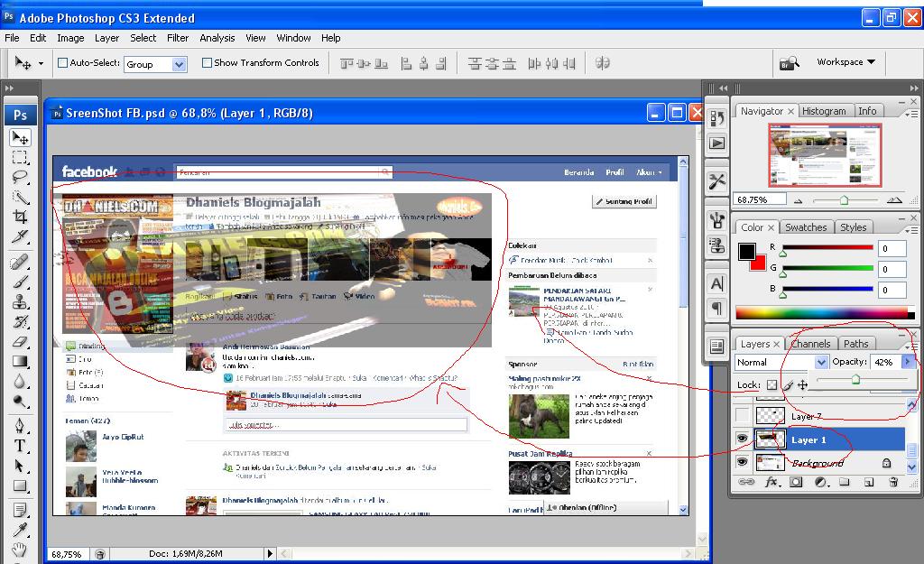This screenshot has width=924, height=564.
Task: Click the foreground color swatch
Action: 746,252
